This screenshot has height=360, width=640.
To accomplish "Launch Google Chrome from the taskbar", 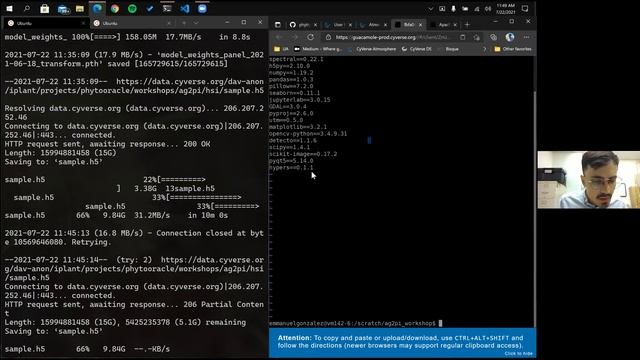I will click(115, 8).
